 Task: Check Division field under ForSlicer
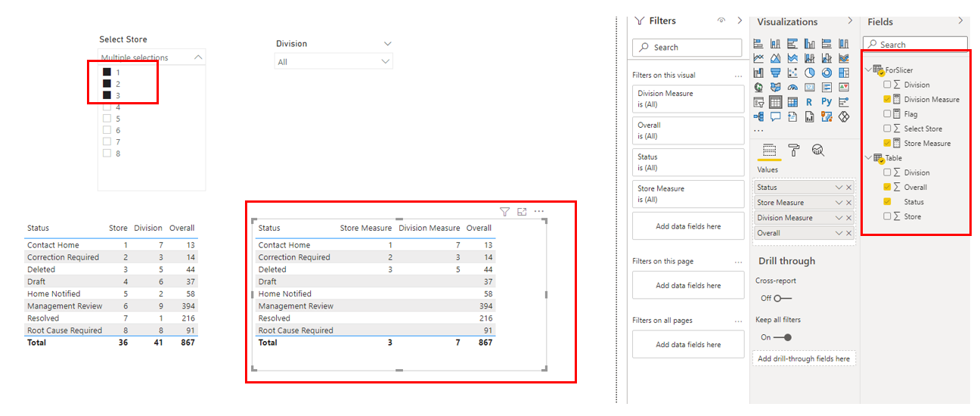pos(888,85)
